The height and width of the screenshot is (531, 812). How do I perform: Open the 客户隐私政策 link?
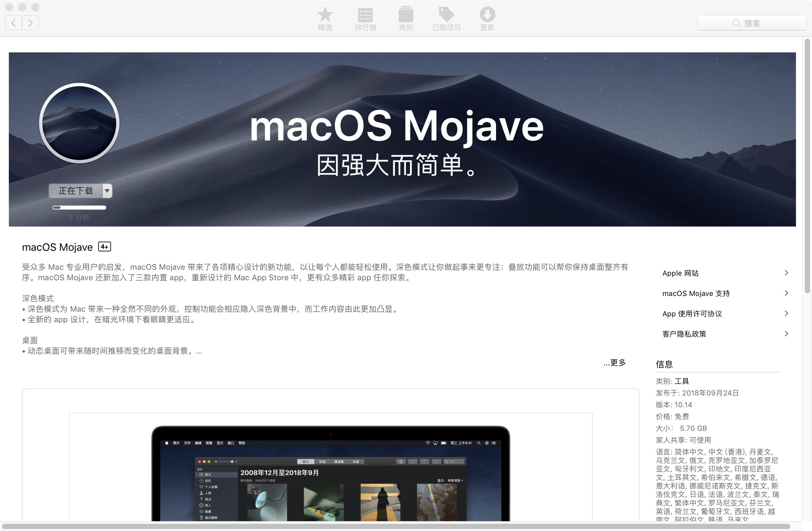[x=684, y=334]
